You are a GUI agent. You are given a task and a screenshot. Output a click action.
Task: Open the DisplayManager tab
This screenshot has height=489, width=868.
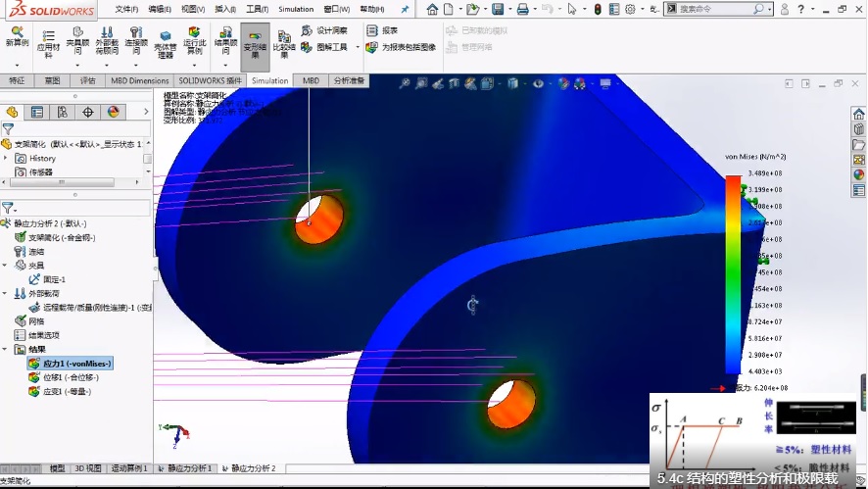(x=114, y=113)
